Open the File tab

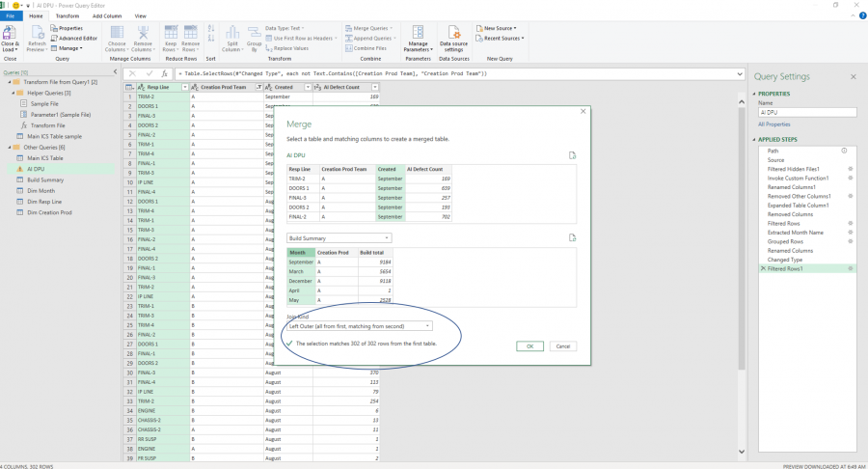10,16
